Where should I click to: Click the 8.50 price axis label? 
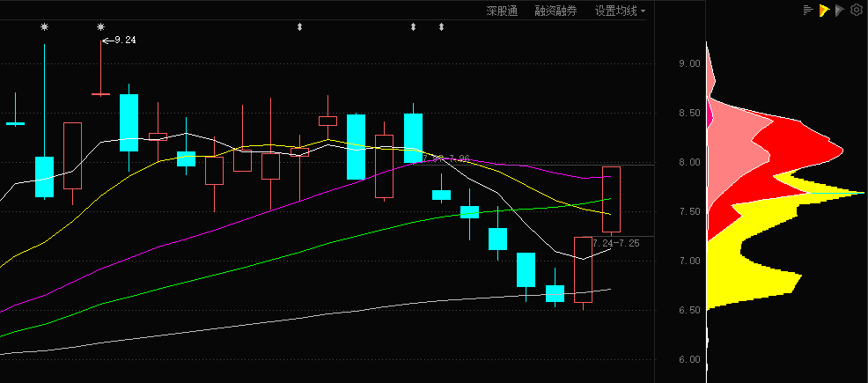pos(689,113)
